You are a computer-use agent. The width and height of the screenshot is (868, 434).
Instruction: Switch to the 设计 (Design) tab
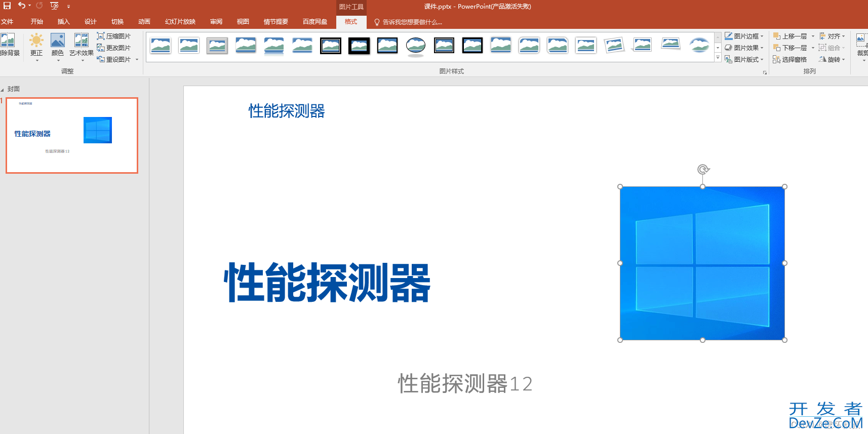click(x=90, y=22)
